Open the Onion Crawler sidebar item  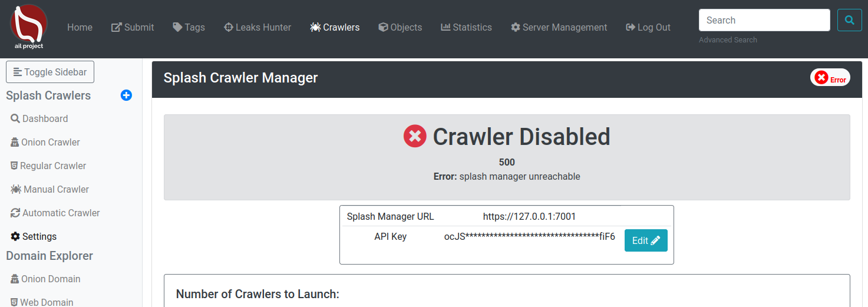45,142
